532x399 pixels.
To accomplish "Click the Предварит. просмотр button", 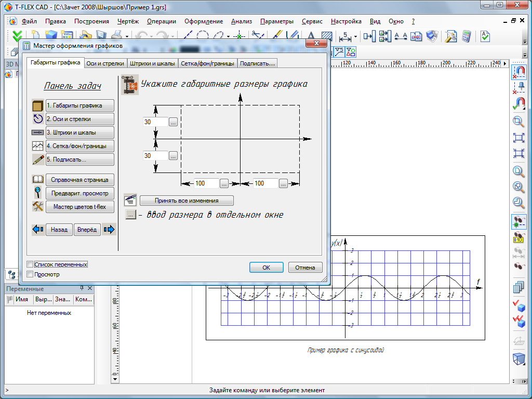I will pyautogui.click(x=79, y=193).
